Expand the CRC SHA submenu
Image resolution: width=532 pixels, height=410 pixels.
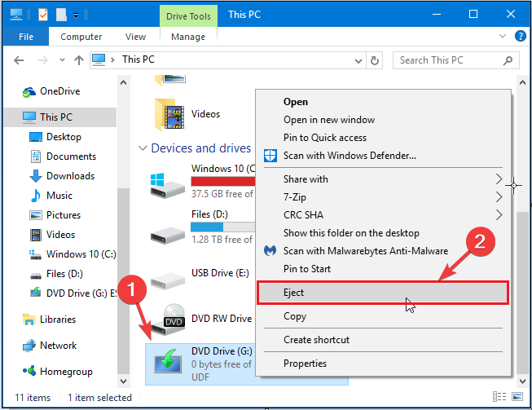(x=383, y=215)
